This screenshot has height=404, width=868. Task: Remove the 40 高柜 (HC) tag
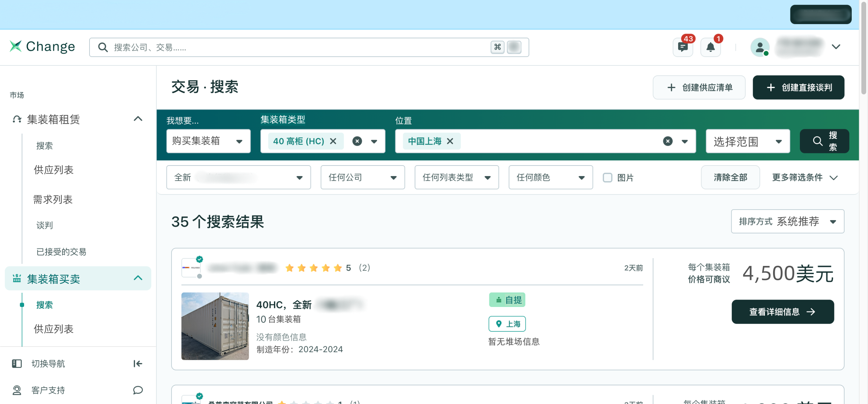[333, 141]
